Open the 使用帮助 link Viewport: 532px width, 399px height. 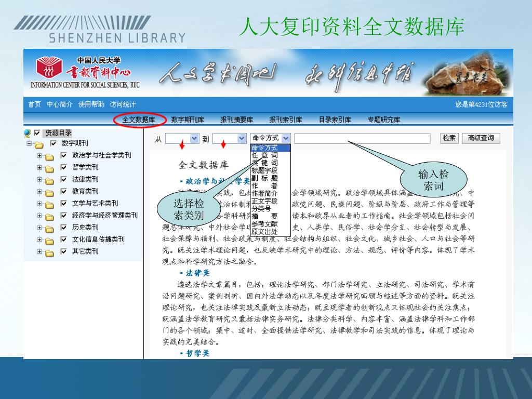(91, 104)
